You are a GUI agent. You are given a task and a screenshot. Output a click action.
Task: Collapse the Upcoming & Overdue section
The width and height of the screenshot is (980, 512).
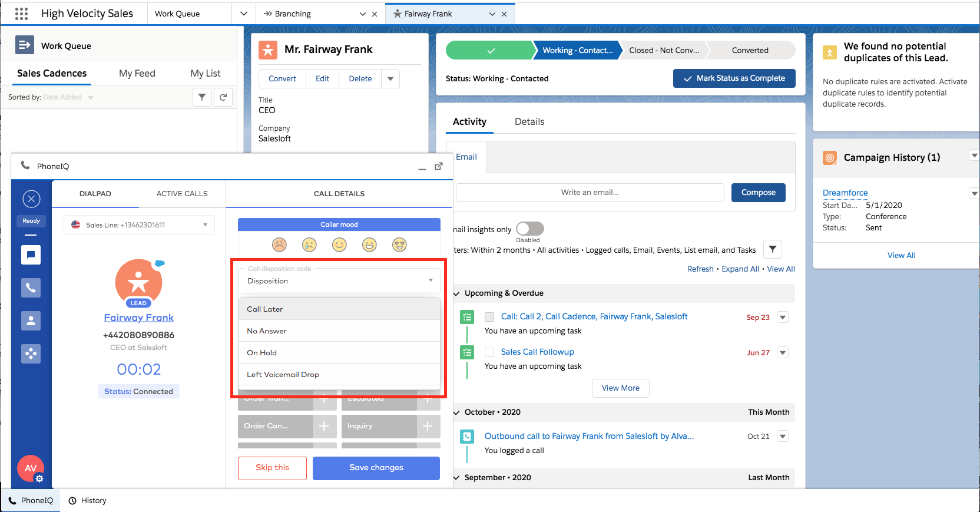457,293
